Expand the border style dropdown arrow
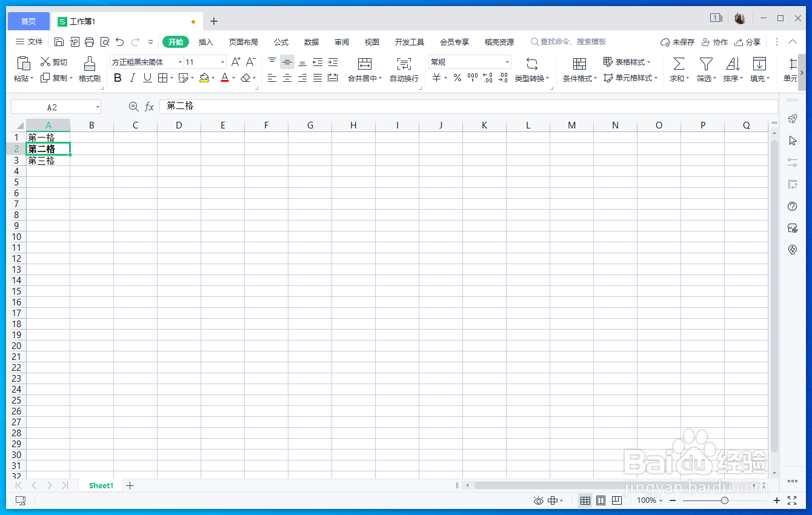This screenshot has height=515, width=812. coord(171,78)
